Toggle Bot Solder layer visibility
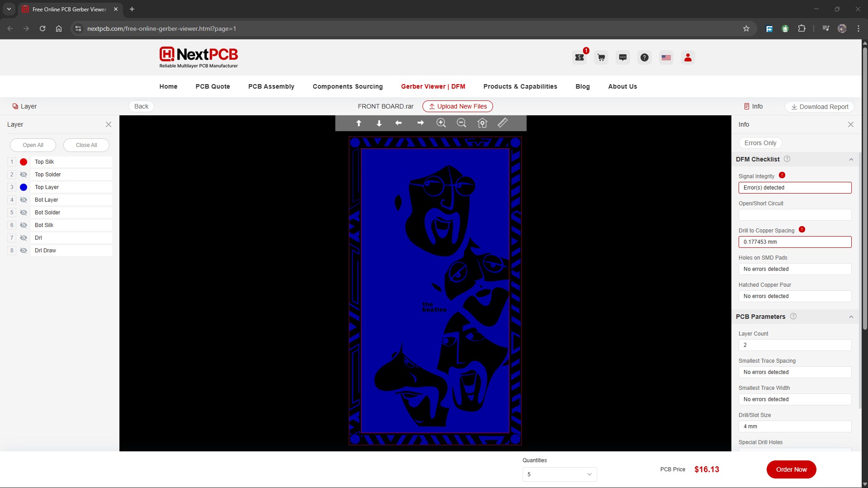The height and width of the screenshot is (488, 868). click(x=24, y=213)
